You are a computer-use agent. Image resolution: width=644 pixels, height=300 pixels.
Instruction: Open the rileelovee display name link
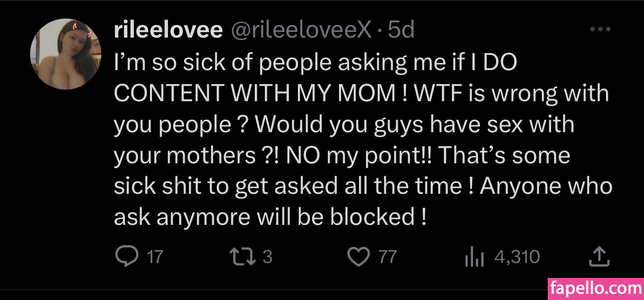169,31
